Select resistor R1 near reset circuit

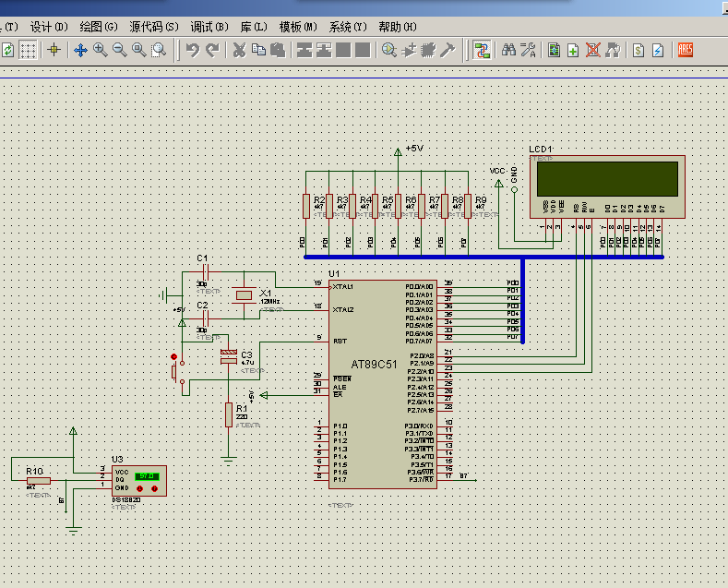point(229,414)
